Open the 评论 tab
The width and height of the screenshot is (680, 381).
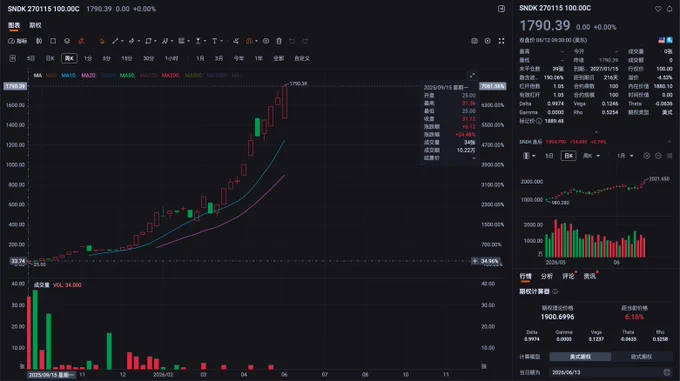tap(568, 276)
